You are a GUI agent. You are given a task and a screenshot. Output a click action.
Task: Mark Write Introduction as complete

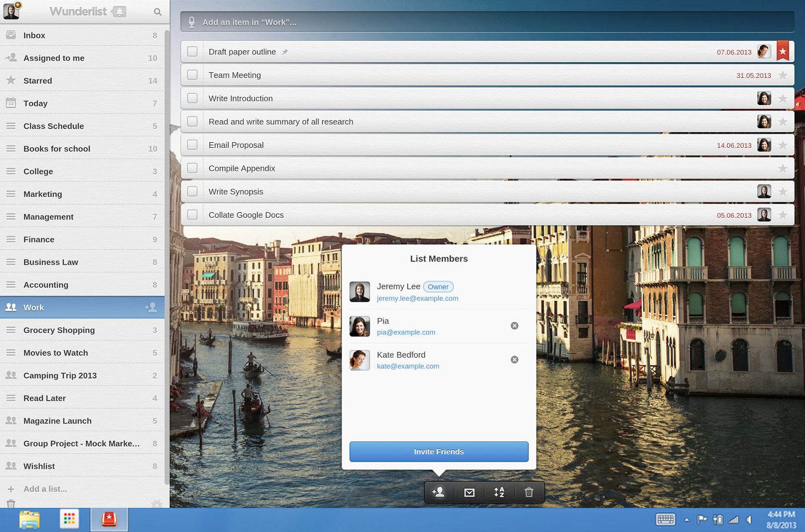tap(192, 99)
